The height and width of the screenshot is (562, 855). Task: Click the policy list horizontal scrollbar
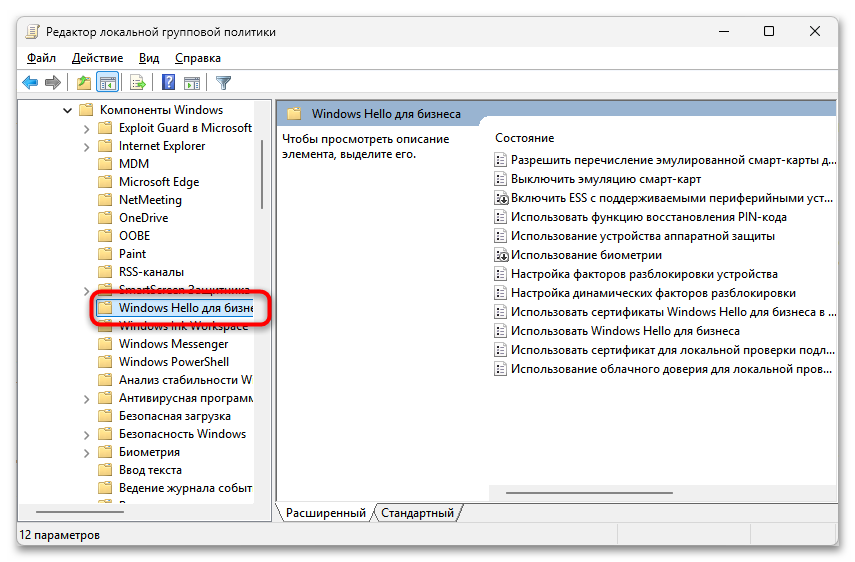tap(589, 493)
